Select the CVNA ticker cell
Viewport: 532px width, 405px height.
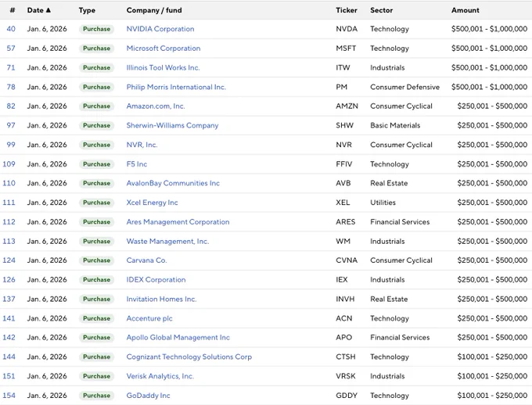point(347,260)
